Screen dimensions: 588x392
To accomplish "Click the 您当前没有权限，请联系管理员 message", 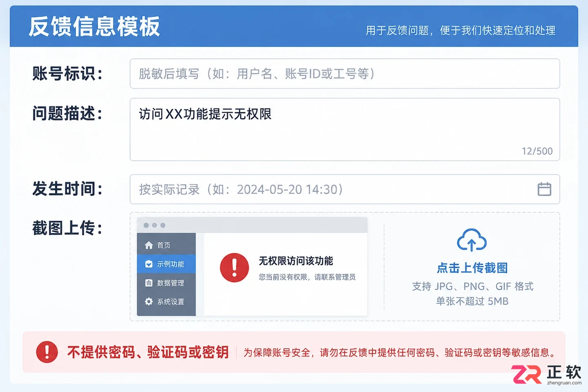I will pos(307,277).
